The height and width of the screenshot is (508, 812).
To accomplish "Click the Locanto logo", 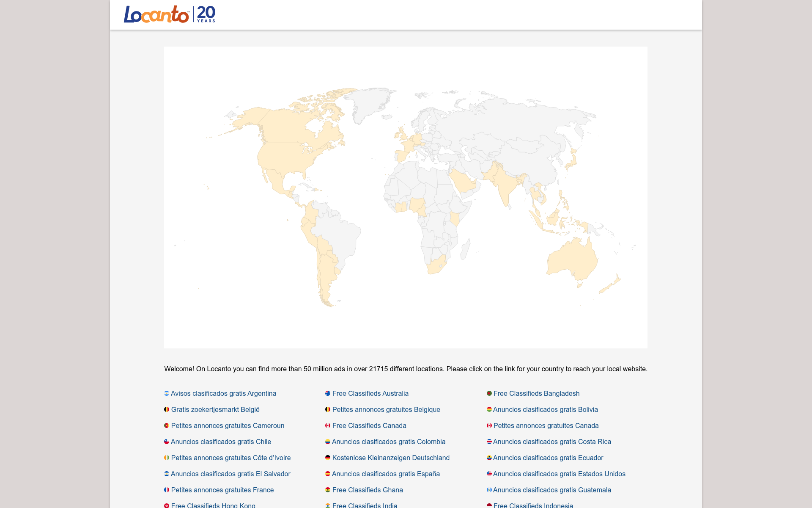I will coord(169,14).
